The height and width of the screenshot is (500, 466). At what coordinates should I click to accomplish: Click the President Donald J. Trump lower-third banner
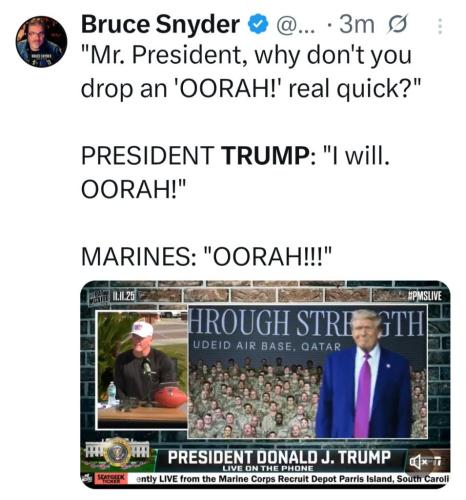(279, 460)
